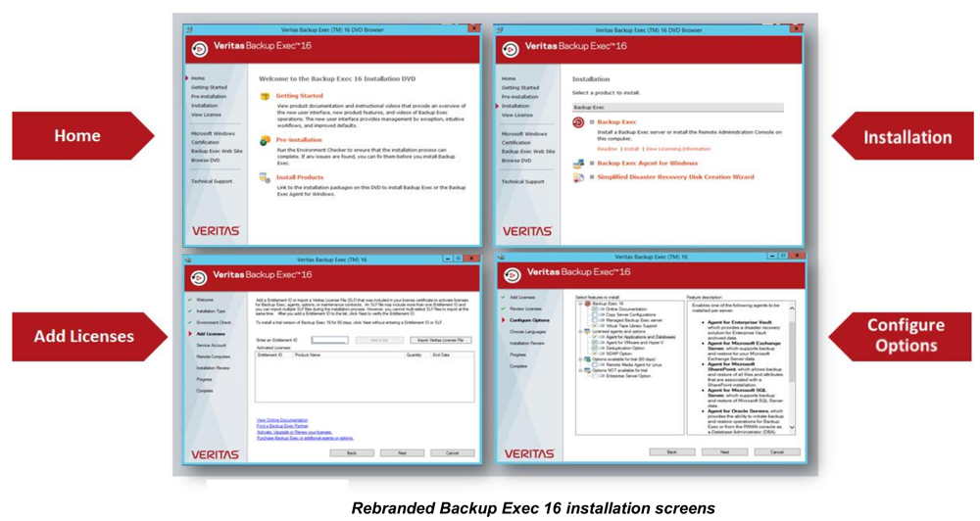Click the Options NOT available for trial icon

587,370
